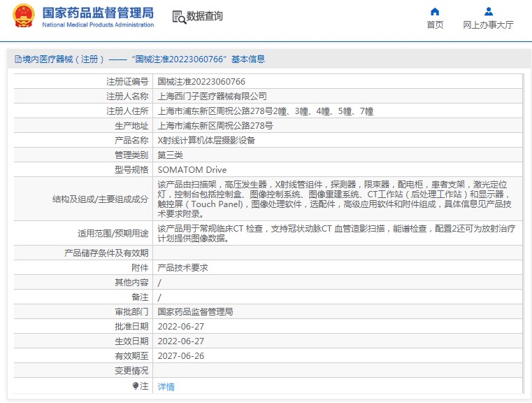Screen dimensions: 532x403
Task: Open 网上办事大厅 via the user icon
Action: 489,11
